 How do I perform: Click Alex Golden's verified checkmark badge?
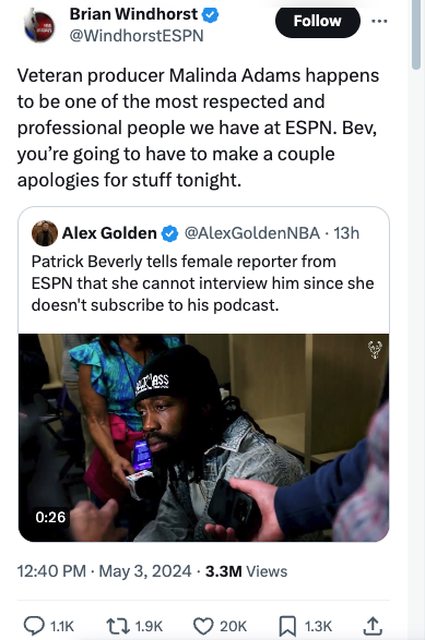click(170, 234)
